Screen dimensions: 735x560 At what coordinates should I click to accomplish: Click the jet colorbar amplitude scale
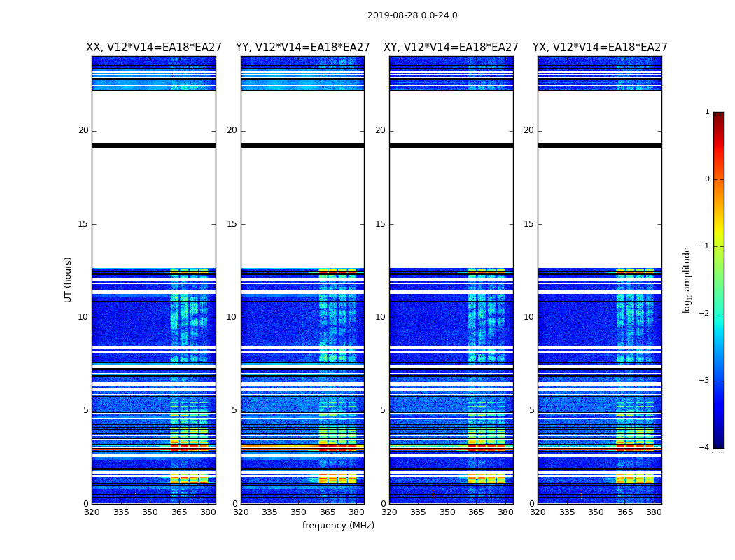718,280
